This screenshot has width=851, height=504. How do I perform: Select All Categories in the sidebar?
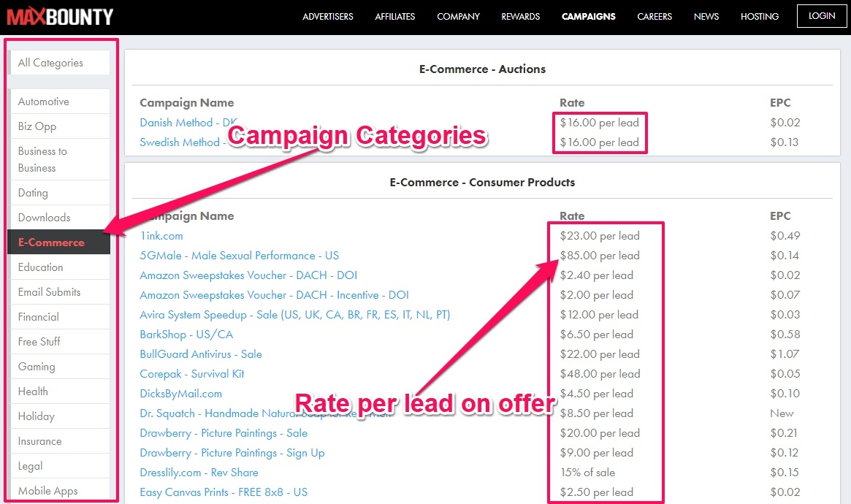pyautogui.click(x=60, y=63)
